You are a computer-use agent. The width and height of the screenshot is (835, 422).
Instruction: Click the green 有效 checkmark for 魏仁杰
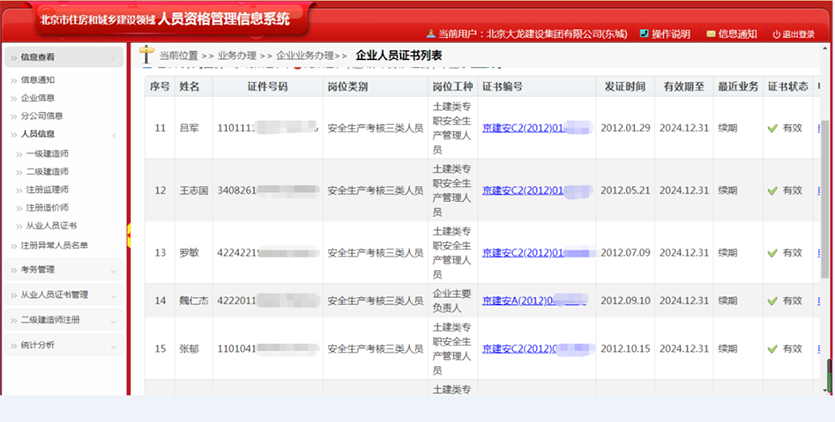772,300
